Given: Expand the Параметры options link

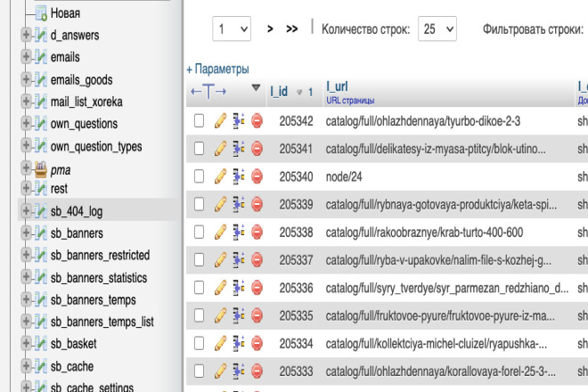Looking at the screenshot, I should [218, 69].
